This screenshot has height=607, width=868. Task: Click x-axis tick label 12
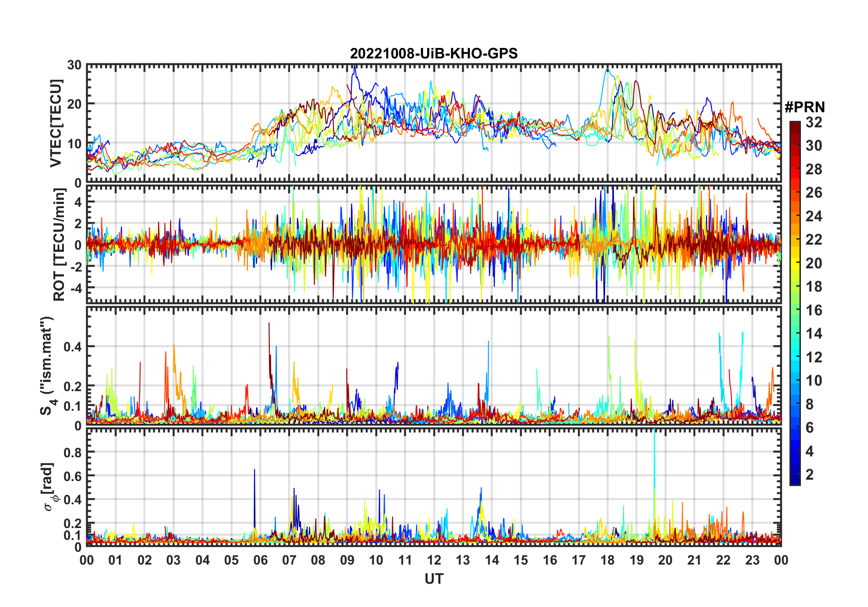434,560
